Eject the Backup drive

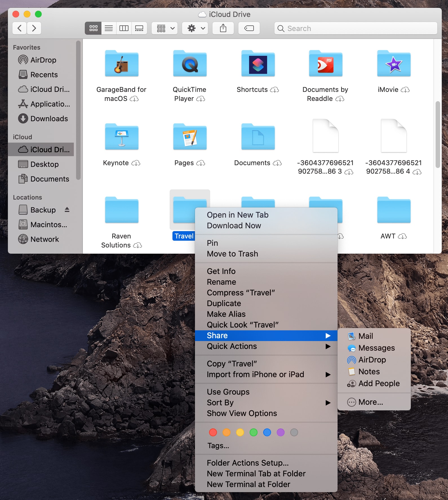click(67, 210)
